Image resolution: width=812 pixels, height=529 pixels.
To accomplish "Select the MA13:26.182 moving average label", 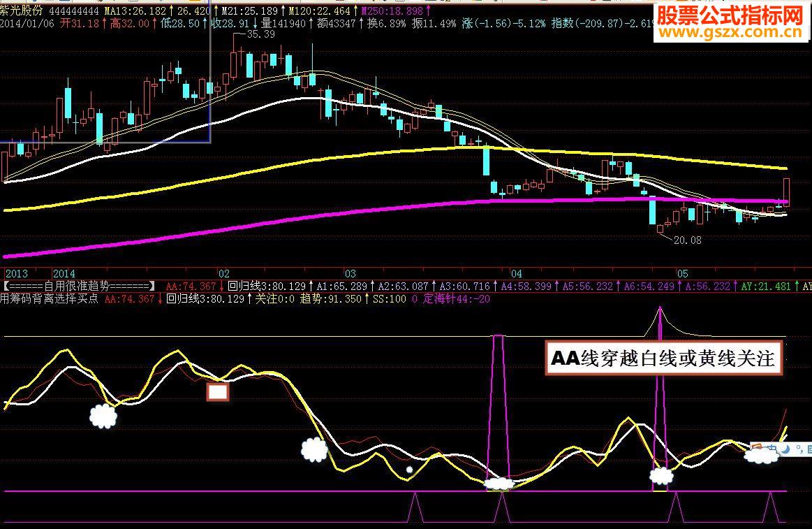I will [135, 11].
